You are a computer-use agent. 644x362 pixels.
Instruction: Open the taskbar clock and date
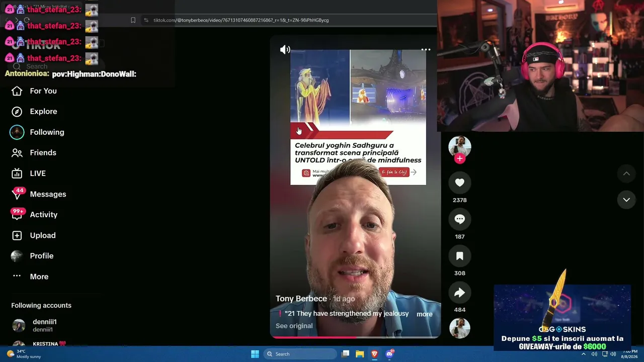[629, 354]
